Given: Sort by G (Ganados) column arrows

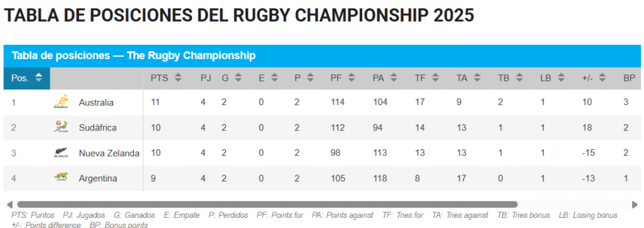Looking at the screenshot, I should [x=238, y=77].
